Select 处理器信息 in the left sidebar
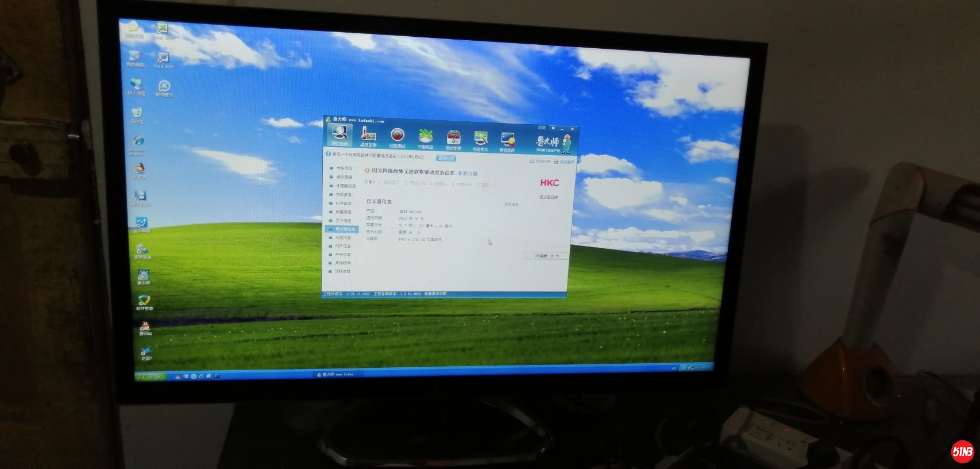 (x=345, y=186)
